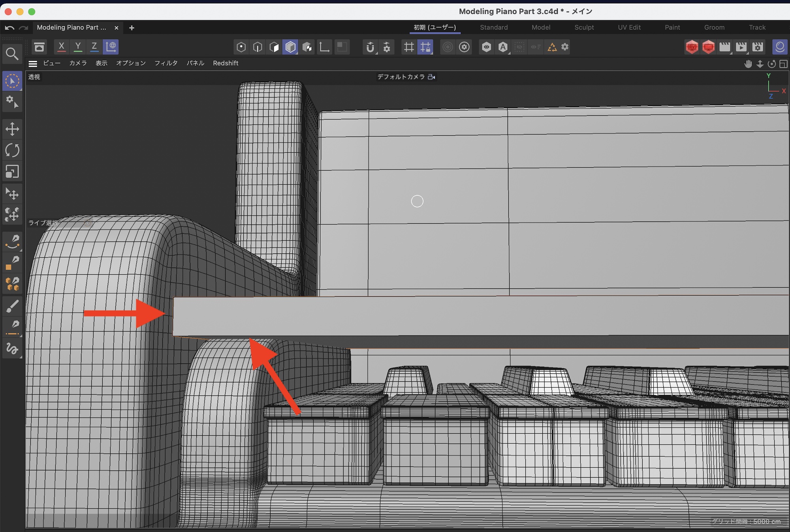Toggle world coordinate system button

(111, 47)
